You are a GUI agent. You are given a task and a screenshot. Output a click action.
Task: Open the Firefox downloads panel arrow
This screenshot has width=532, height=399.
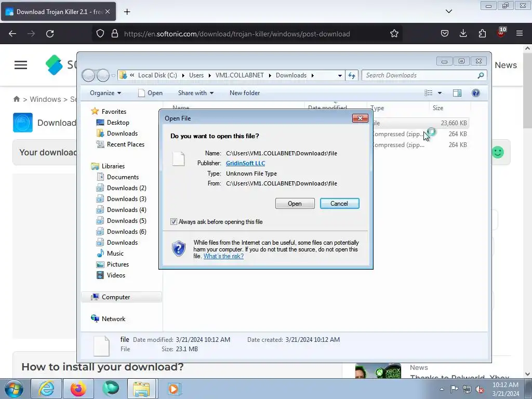(463, 34)
